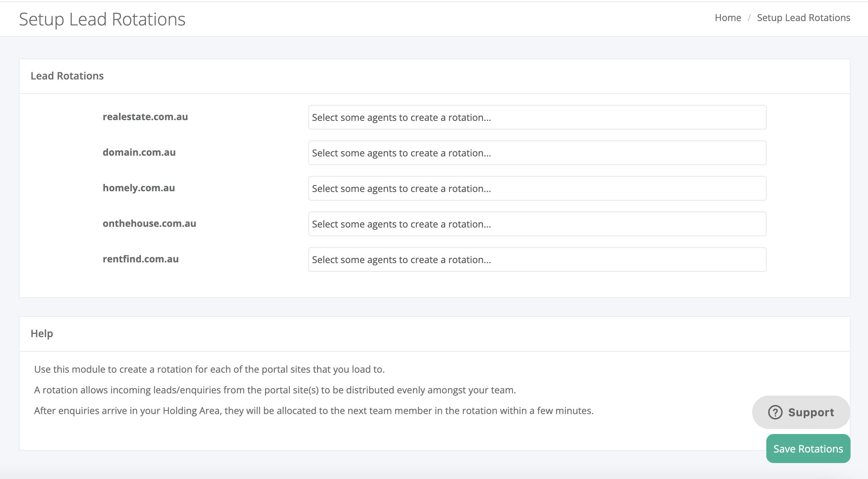Open the domain.com.au agents selector
868x479 pixels.
537,153
